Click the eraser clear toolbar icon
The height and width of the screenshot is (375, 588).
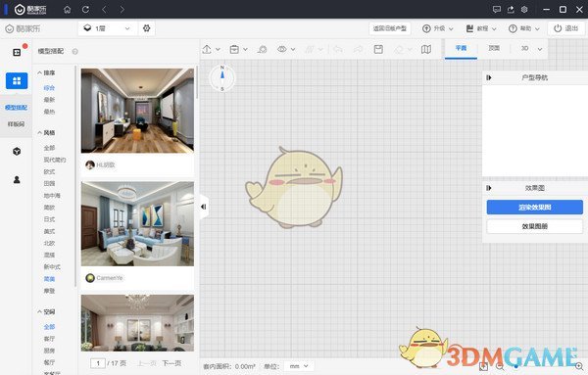coord(399,49)
